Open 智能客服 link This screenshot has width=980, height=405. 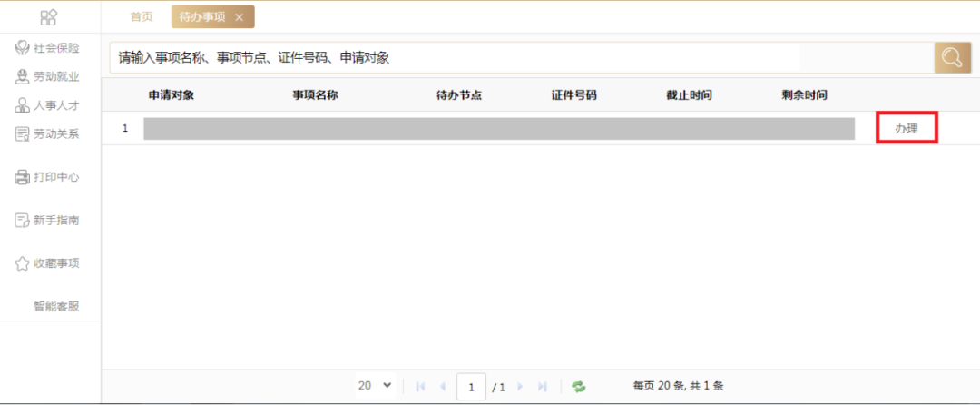pyautogui.click(x=56, y=306)
